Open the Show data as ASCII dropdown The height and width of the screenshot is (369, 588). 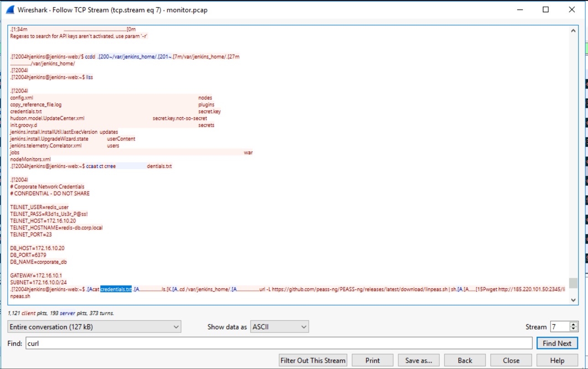point(280,327)
